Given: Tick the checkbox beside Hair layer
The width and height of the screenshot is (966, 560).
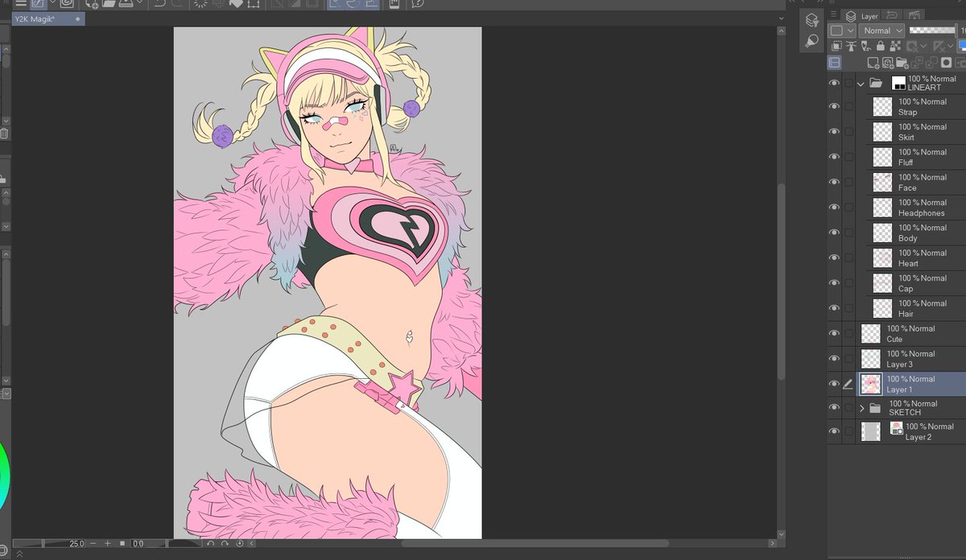Looking at the screenshot, I should click(848, 308).
